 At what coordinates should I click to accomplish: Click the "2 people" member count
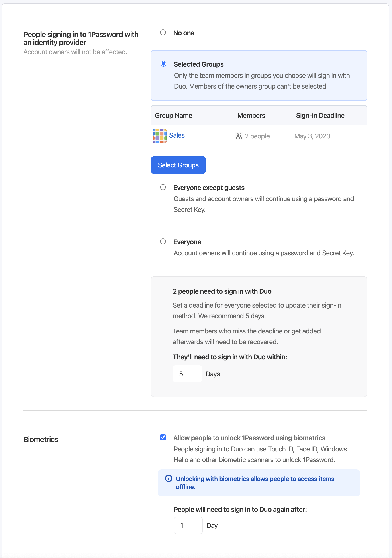point(257,136)
